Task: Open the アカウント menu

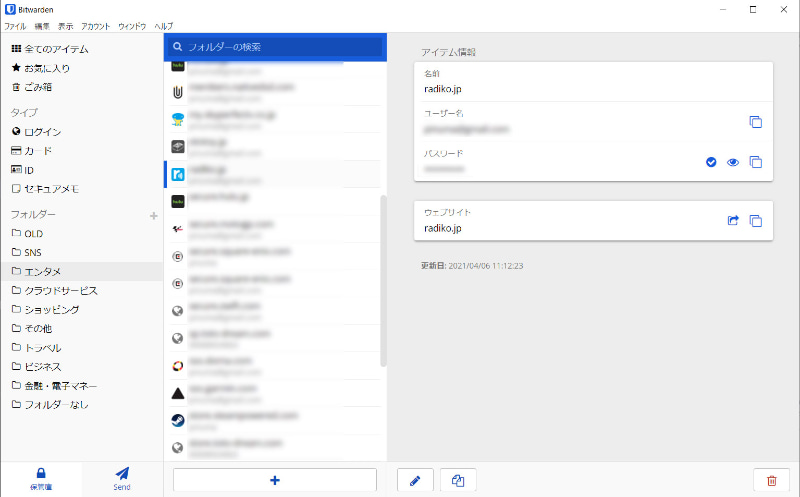Action: (95, 26)
